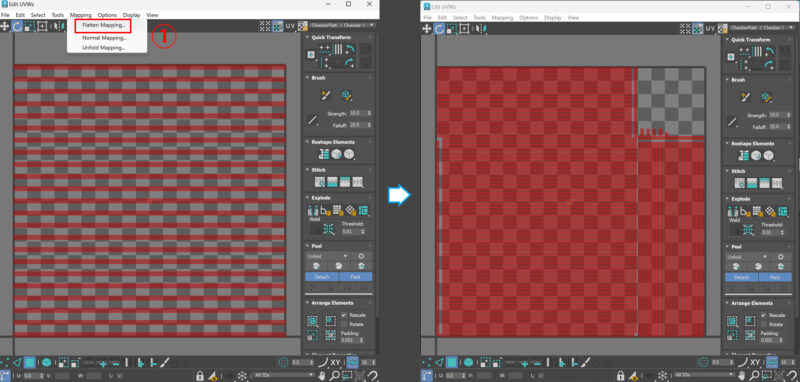800x382 pixels.
Task: Click the blue Detach button in the left Peel panel
Action: tap(322, 276)
